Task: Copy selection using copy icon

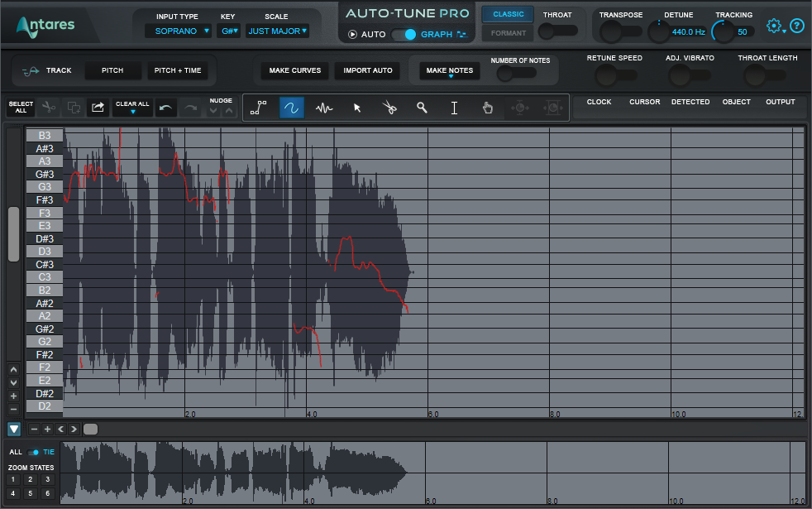Action: click(74, 108)
